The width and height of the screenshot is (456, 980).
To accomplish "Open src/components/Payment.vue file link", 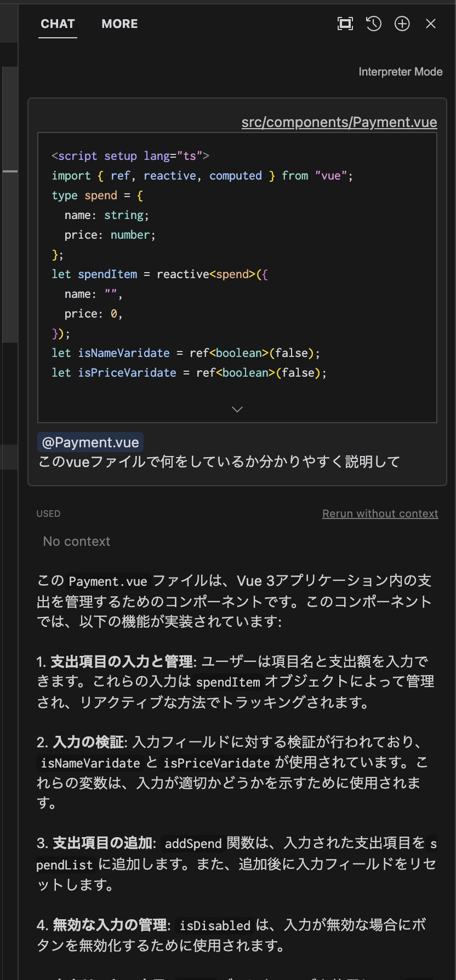I will pyautogui.click(x=339, y=122).
